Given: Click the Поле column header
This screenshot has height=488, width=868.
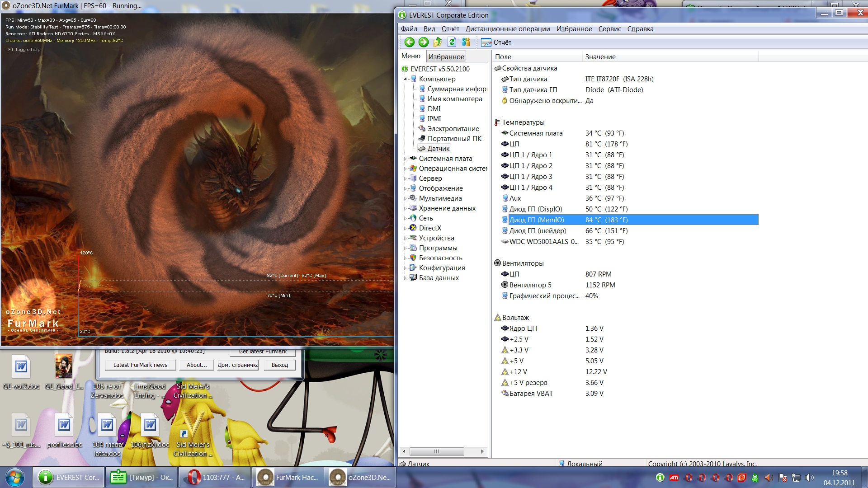Looking at the screenshot, I should click(537, 57).
